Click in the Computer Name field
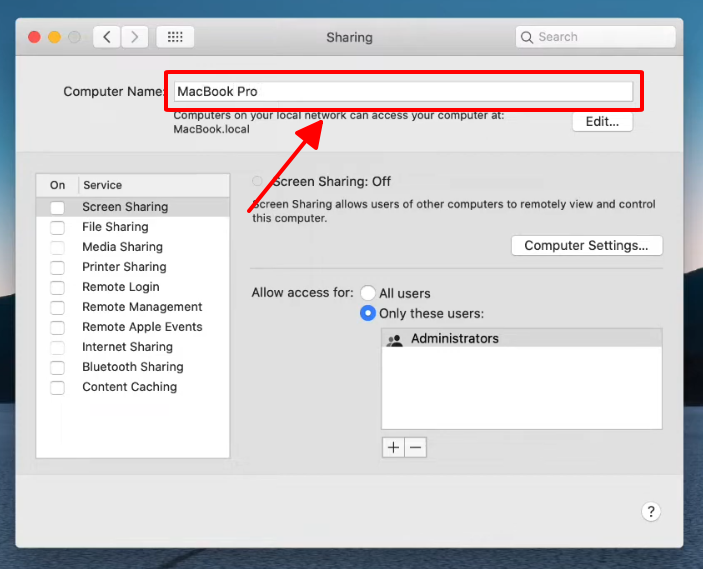 tap(403, 91)
